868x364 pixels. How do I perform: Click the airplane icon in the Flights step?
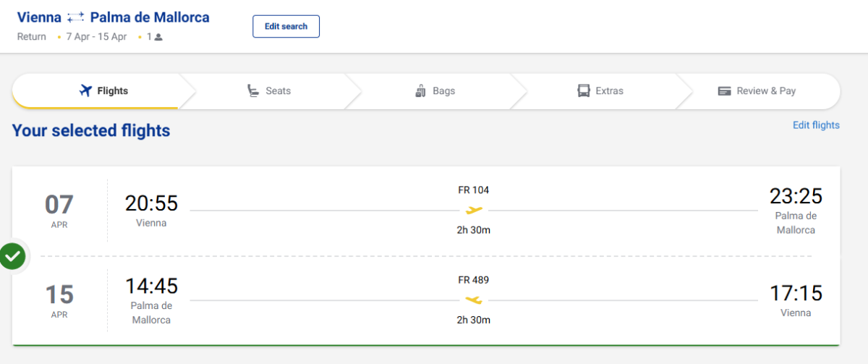86,91
